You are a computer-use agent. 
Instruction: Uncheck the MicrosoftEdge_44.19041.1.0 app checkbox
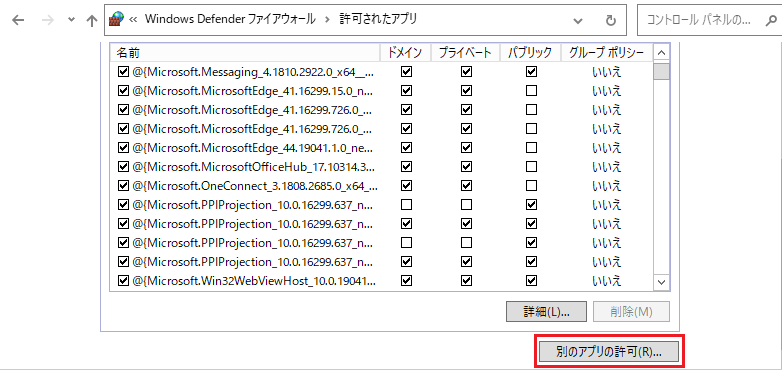(123, 148)
